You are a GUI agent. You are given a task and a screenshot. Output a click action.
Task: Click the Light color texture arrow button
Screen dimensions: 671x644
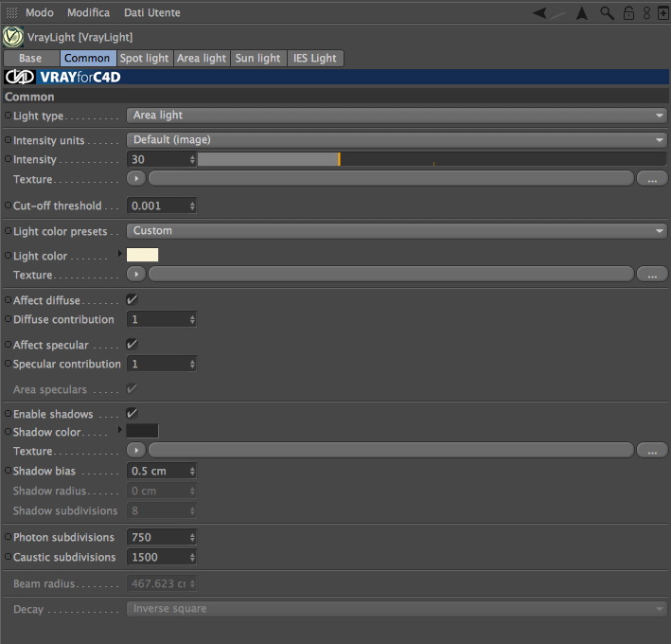coord(136,274)
